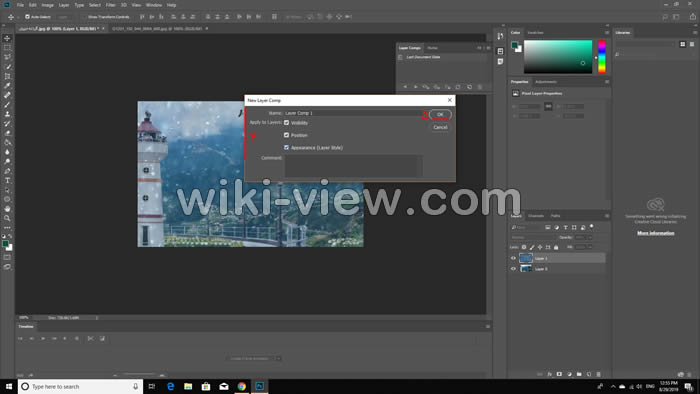Switch to the Adjustments tab

[546, 82]
